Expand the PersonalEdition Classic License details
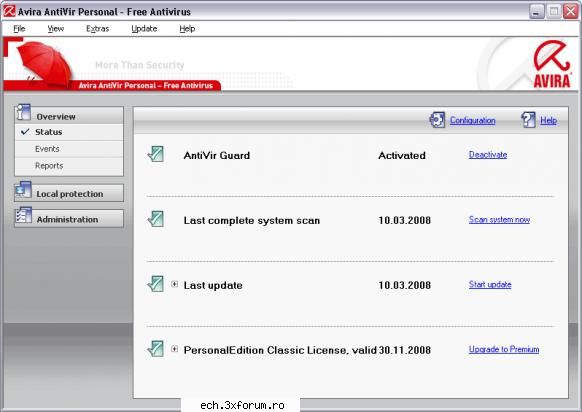 (174, 349)
